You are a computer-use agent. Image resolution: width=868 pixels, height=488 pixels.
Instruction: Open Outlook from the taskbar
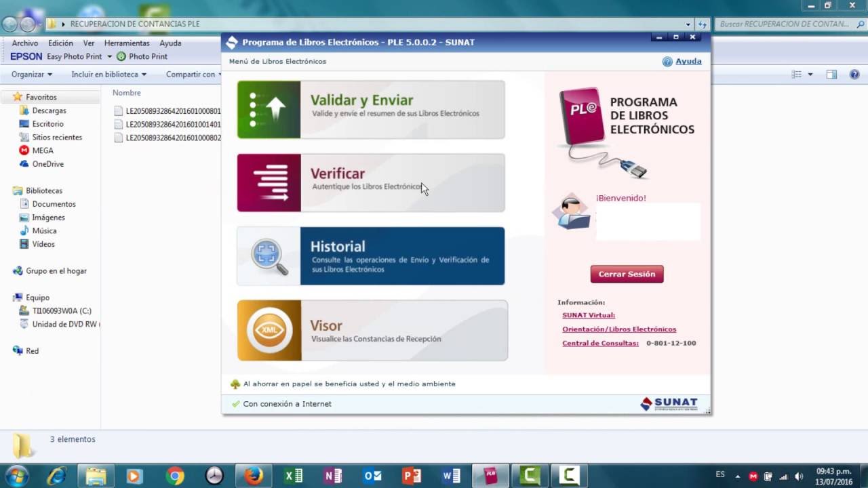point(372,476)
